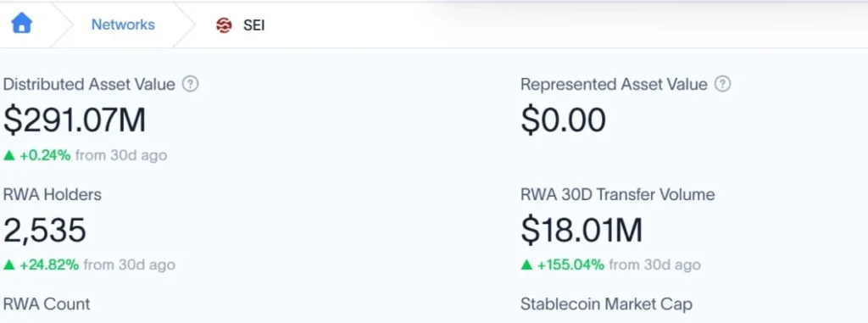Open Distributed Asset Value help icon
The height and width of the screenshot is (323, 868).
191,84
